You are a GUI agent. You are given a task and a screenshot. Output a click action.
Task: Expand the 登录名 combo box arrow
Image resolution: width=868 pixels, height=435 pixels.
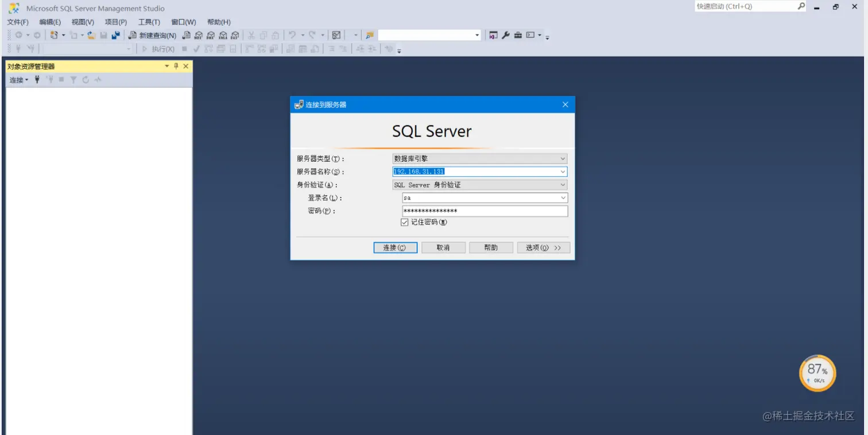[x=563, y=198]
